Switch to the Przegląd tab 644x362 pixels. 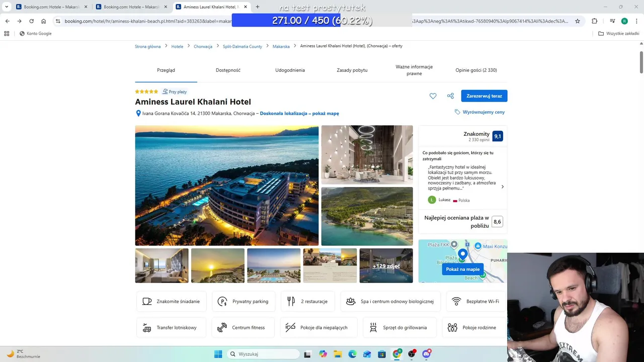pyautogui.click(x=166, y=70)
